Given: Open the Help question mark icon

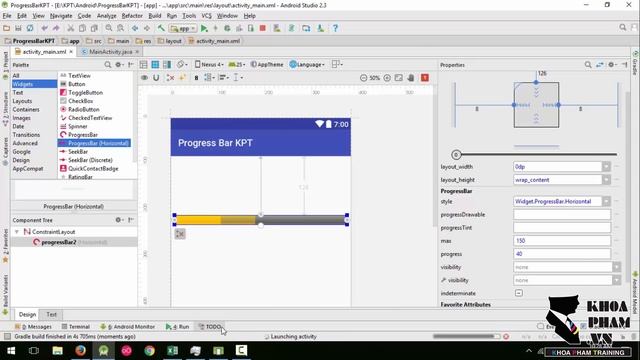Looking at the screenshot, I should (335, 28).
